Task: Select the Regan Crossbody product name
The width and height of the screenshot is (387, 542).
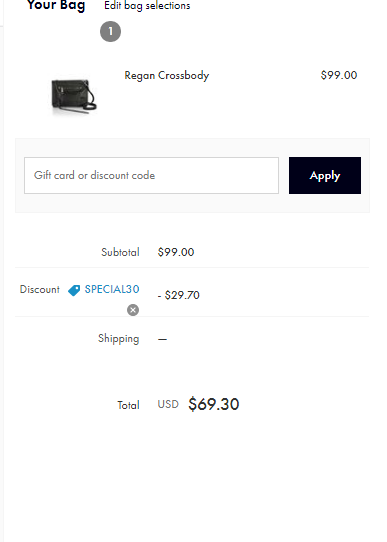Action: click(167, 75)
